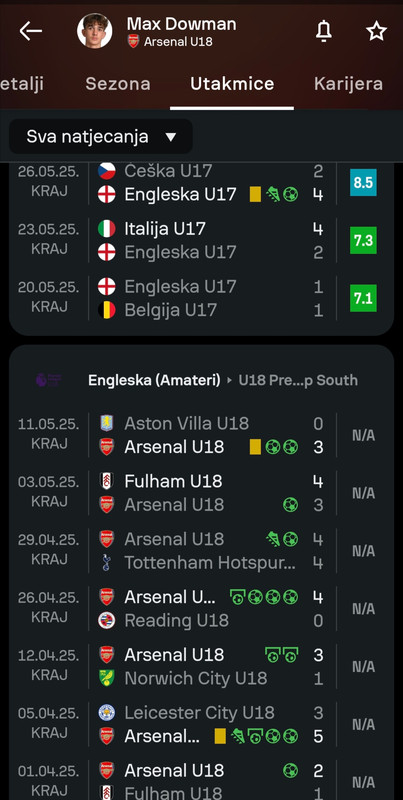Select the Utakmice tab
Screen dimensions: 403x800
tap(232, 84)
